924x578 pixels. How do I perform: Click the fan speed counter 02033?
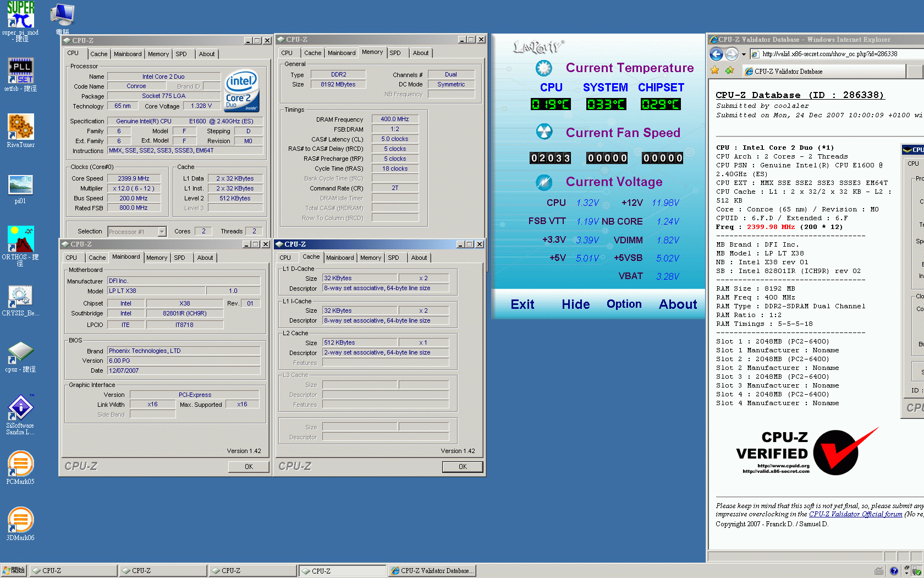550,158
